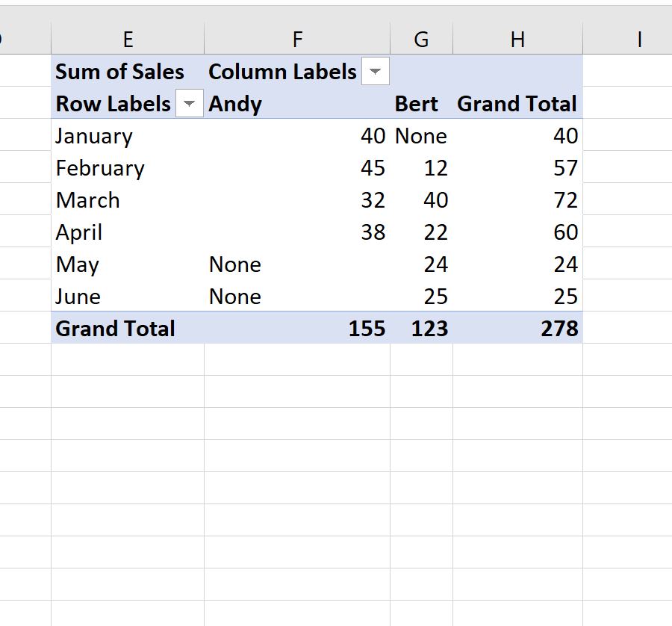
Task: Select column G header
Action: coord(421,40)
